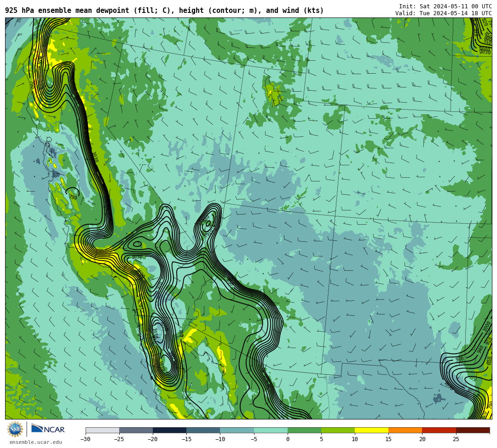Click the 15 colorbar tick label

[388, 439]
